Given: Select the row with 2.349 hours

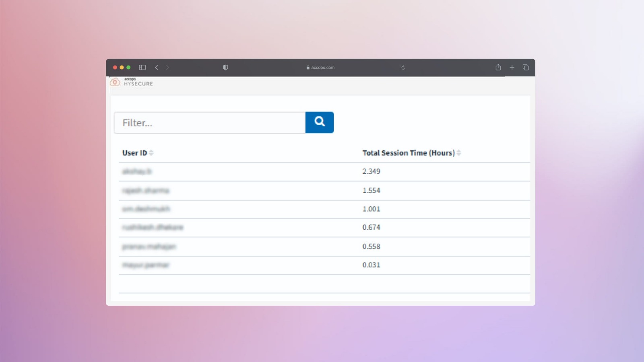Looking at the screenshot, I should point(324,172).
